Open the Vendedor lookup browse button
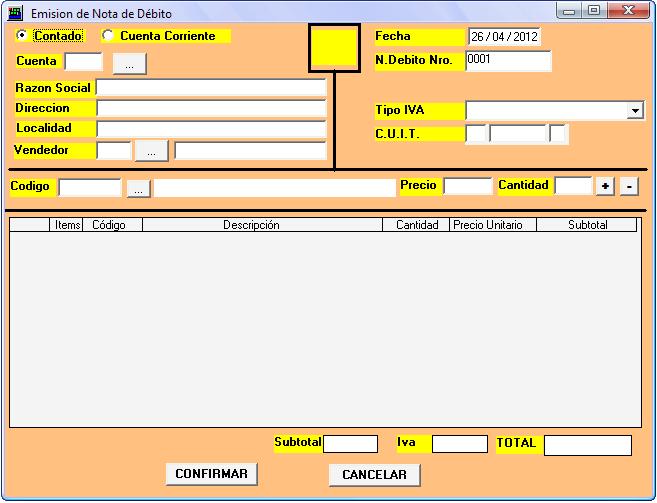The width and height of the screenshot is (657, 503). pos(151,151)
